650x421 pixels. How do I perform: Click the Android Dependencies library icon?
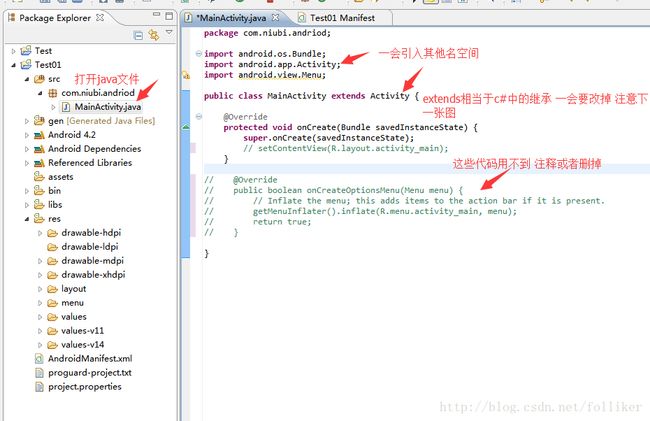39,149
